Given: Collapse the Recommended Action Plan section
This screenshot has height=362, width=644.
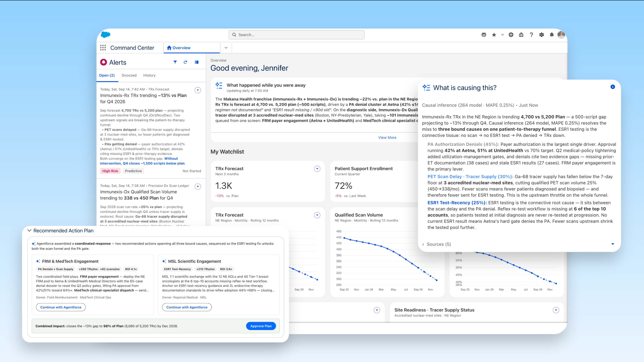Looking at the screenshot, I should (x=29, y=231).
